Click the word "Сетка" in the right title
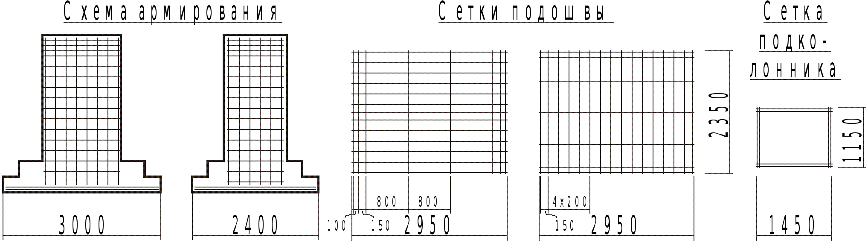868x243 pixels. click(794, 12)
